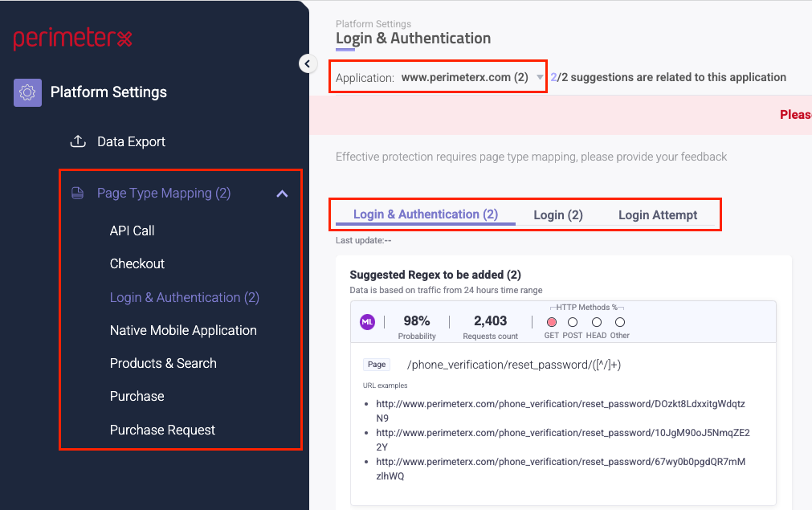
Task: Collapse the Page Type Mapping section
Action: tap(282, 194)
